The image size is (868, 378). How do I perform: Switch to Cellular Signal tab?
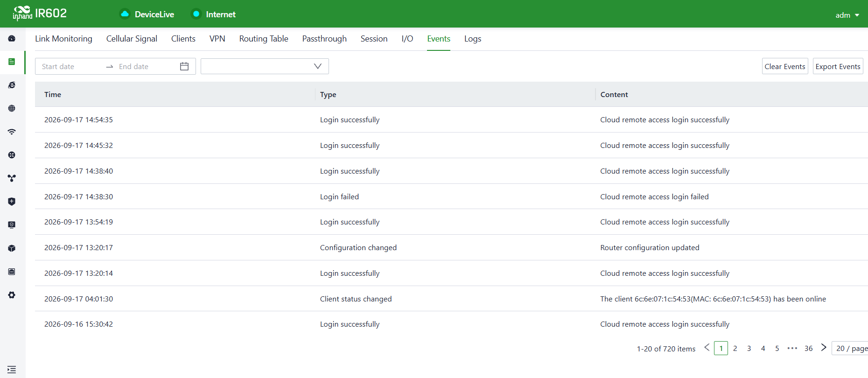point(132,39)
